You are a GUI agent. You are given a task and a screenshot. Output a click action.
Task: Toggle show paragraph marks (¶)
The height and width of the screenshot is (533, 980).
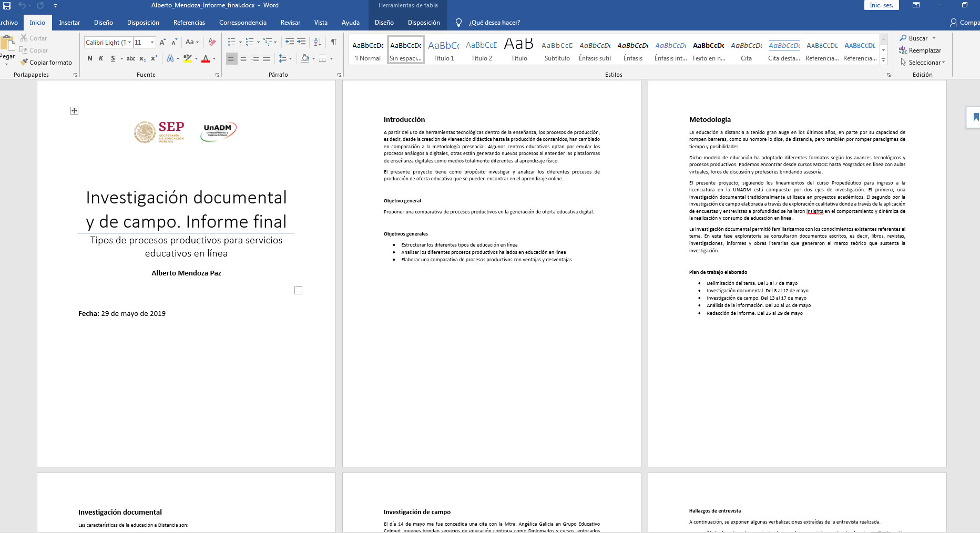tap(333, 42)
